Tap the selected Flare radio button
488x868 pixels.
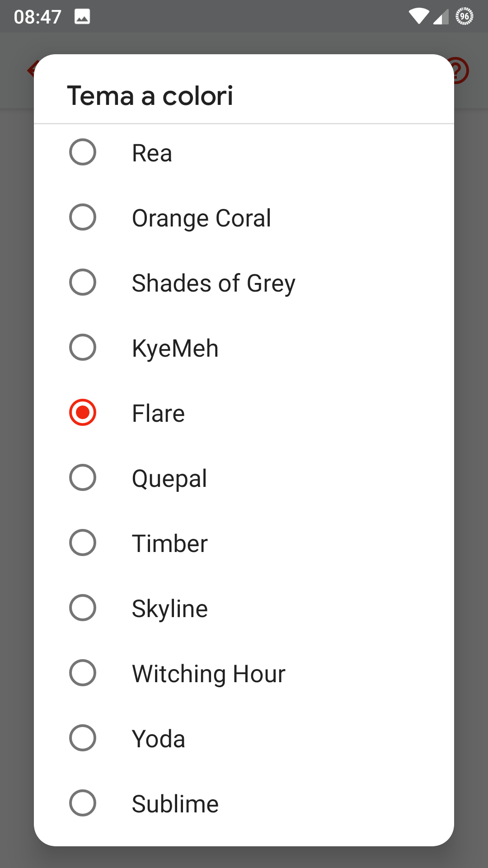pos(83,412)
